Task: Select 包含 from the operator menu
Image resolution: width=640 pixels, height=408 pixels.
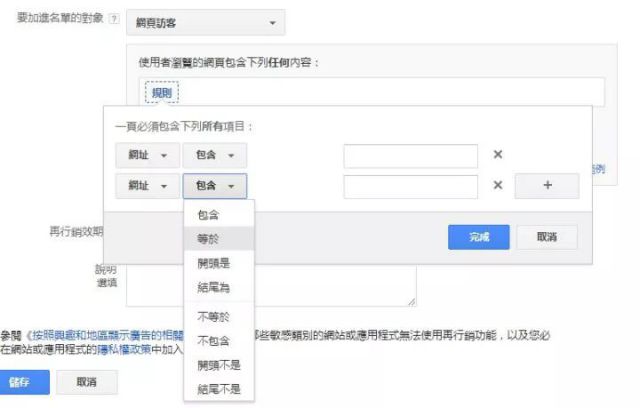Action: pos(209,215)
